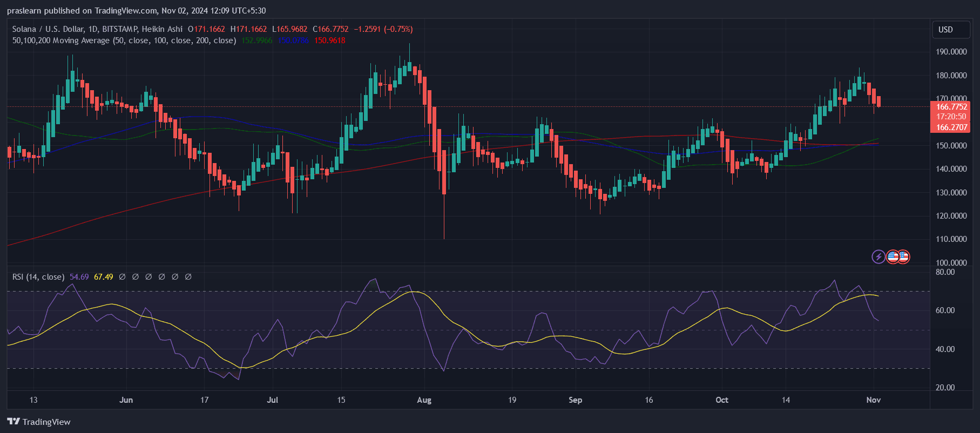Click the current price label 166.7752
The width and height of the screenshot is (980, 433).
951,107
